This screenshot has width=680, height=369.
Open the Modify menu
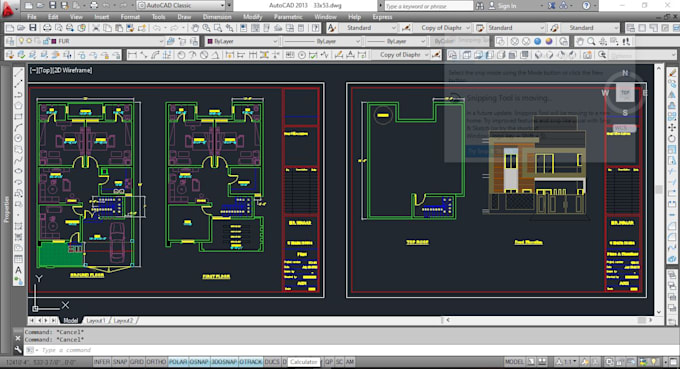pos(252,17)
